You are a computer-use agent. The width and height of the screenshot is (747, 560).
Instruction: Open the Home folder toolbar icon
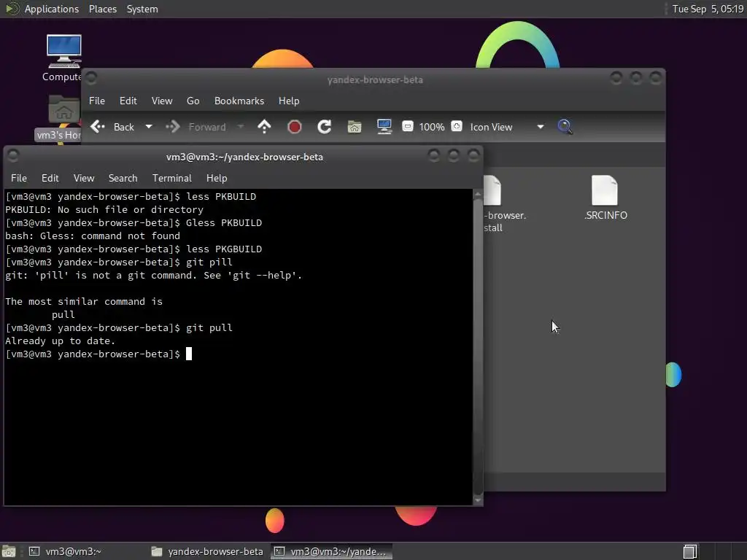355,127
